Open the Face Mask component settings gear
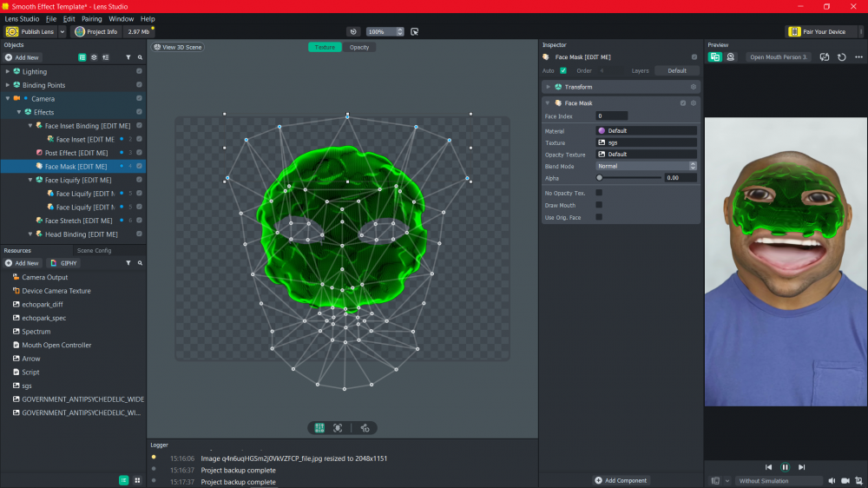The width and height of the screenshot is (868, 488). click(x=693, y=103)
